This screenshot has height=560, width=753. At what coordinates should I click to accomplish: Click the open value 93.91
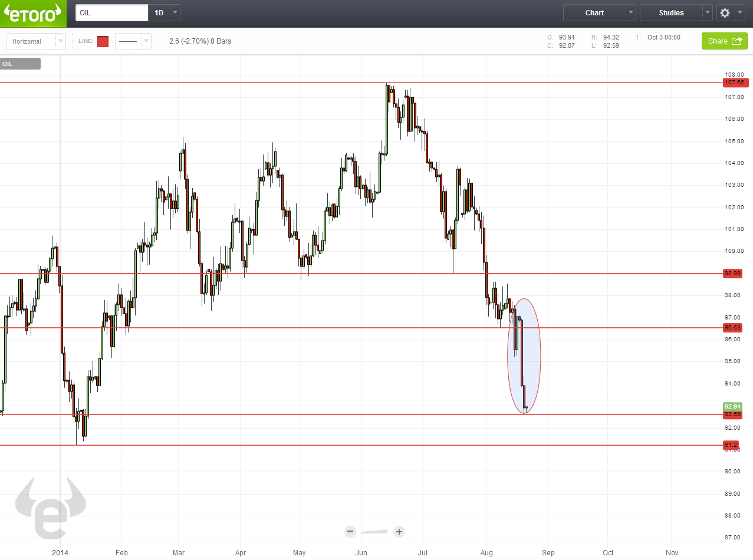coord(567,37)
